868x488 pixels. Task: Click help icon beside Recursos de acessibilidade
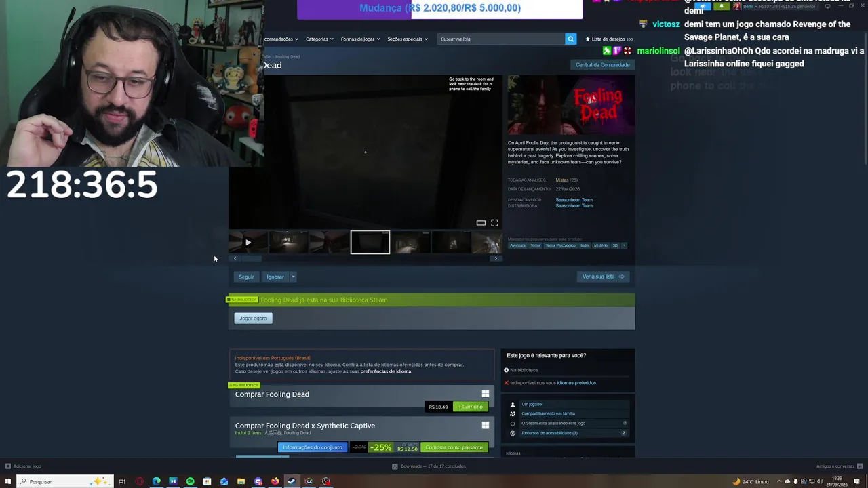point(624,433)
